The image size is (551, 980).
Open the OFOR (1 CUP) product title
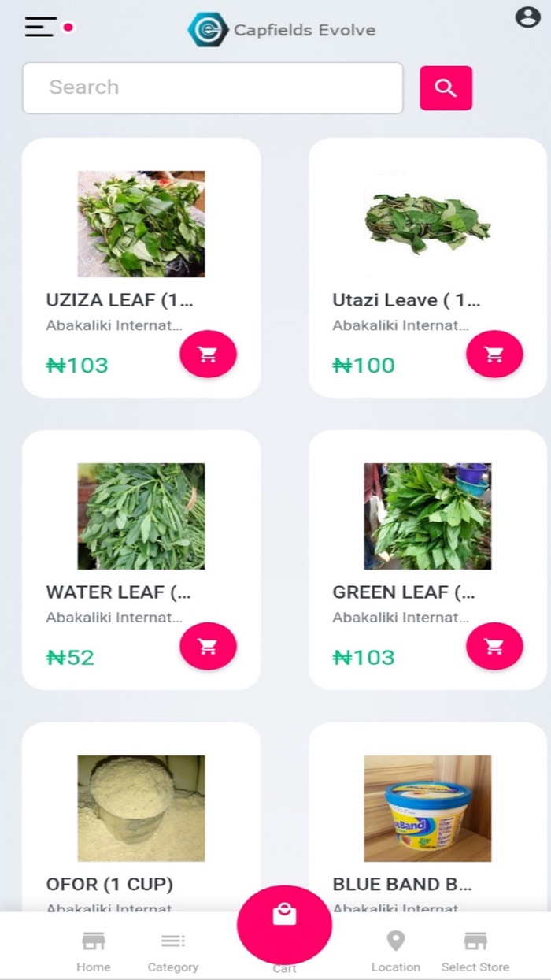pyautogui.click(x=109, y=884)
